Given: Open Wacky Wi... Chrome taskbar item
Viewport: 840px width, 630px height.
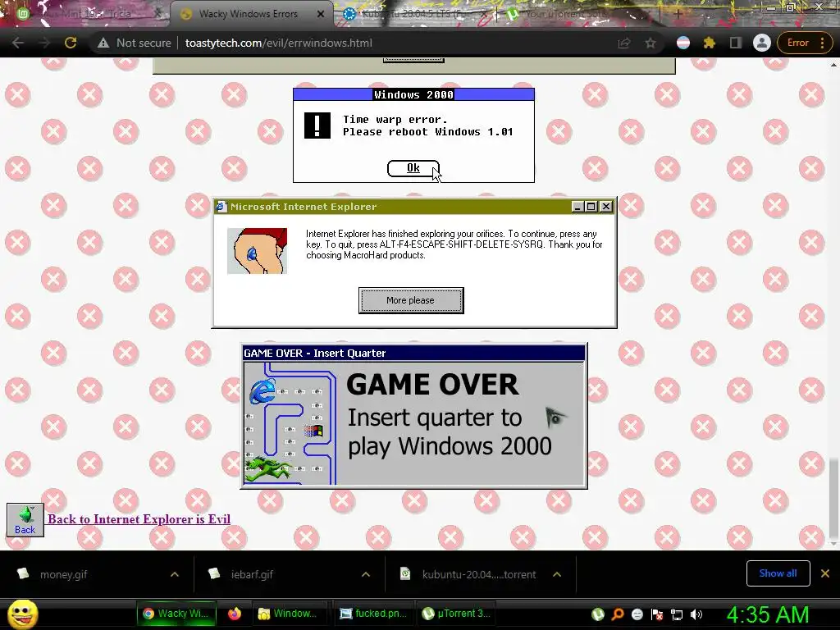Looking at the screenshot, I should click(x=176, y=614).
